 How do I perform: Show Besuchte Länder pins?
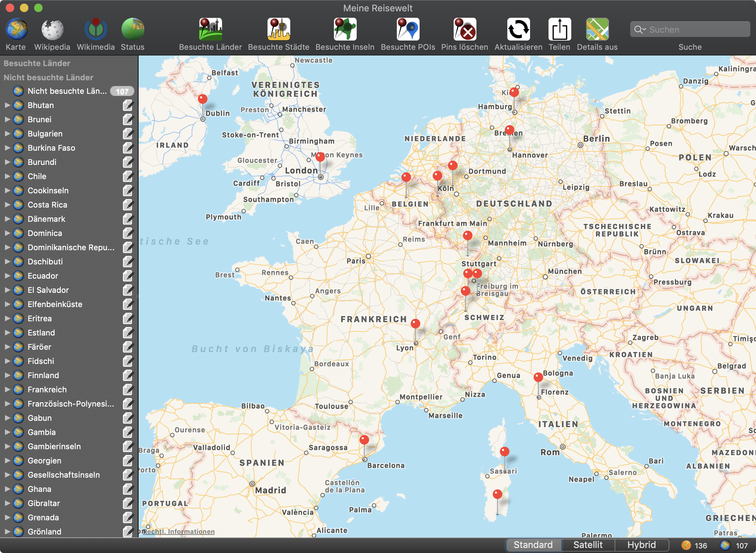[x=210, y=29]
